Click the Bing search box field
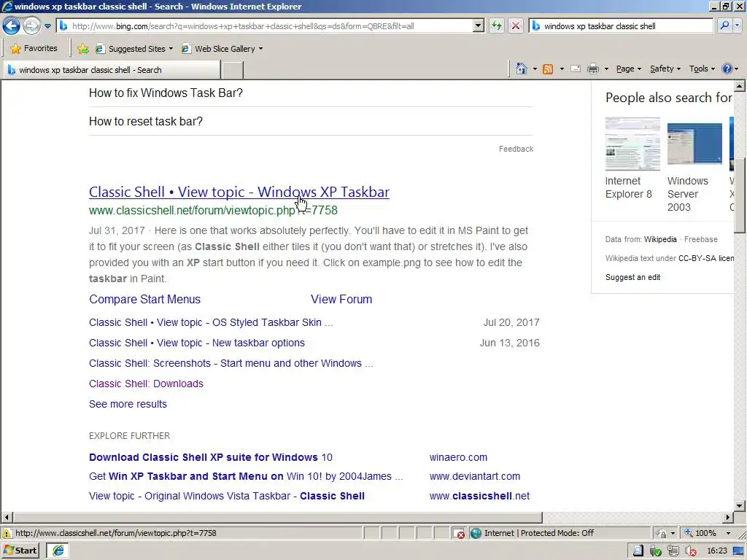The width and height of the screenshot is (747, 560). (621, 26)
